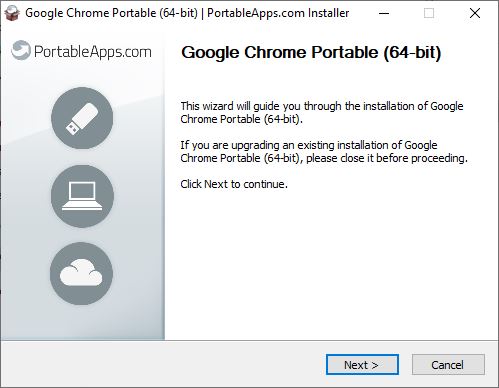Viewport: 499px width, 388px height.
Task: Click the USB flash drive icon
Action: point(82,118)
